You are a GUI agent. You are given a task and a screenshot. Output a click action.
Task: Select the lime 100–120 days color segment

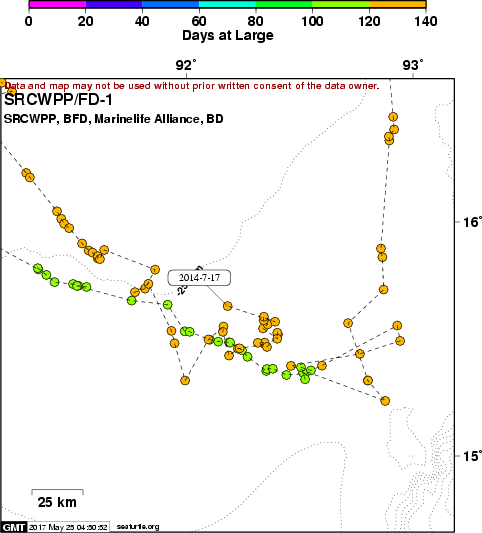341,4
